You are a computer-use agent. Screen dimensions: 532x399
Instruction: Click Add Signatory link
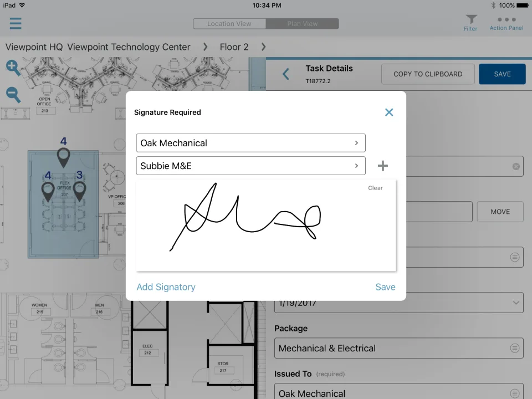[166, 287]
